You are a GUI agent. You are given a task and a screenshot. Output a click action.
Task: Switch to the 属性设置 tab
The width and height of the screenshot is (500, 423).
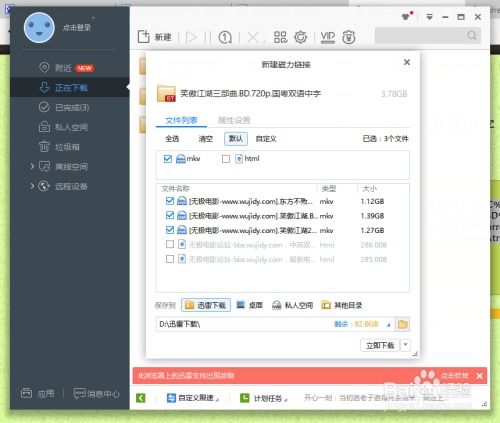click(234, 120)
